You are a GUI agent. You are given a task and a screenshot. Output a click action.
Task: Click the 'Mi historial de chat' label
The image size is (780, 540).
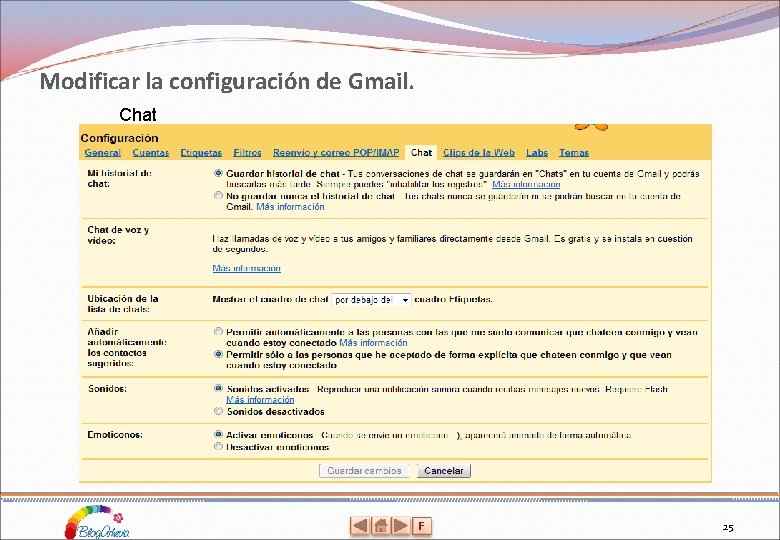(x=119, y=179)
